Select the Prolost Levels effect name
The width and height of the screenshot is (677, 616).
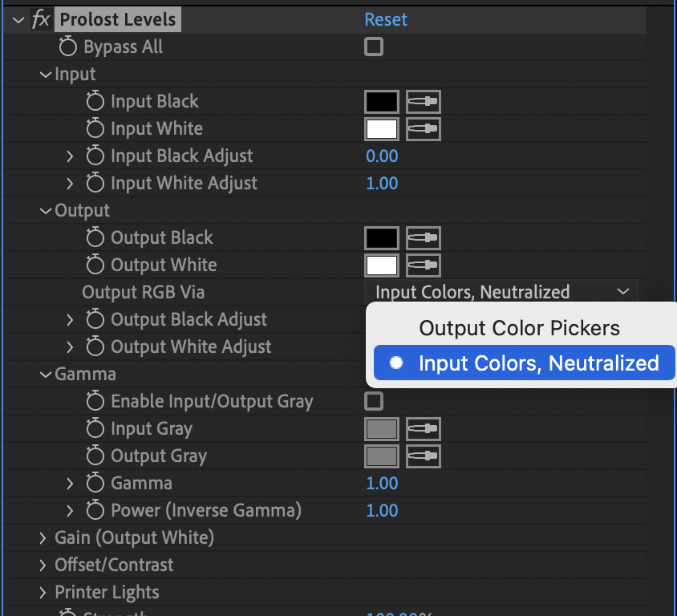tap(118, 19)
